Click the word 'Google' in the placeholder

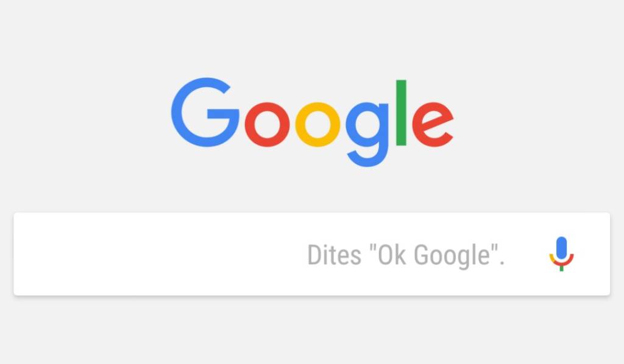click(452, 256)
